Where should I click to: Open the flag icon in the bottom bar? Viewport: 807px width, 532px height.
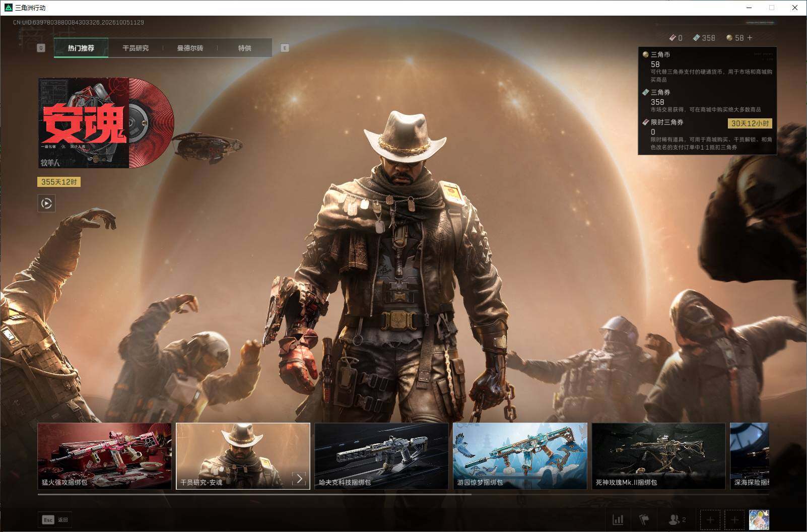pos(644,519)
